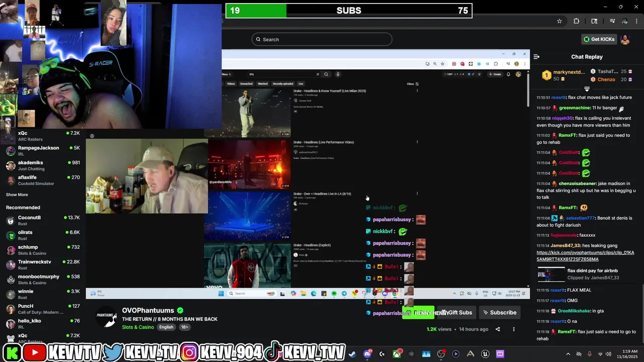Open stream more-options three dots
This screenshot has width=644, height=362.
point(514,329)
